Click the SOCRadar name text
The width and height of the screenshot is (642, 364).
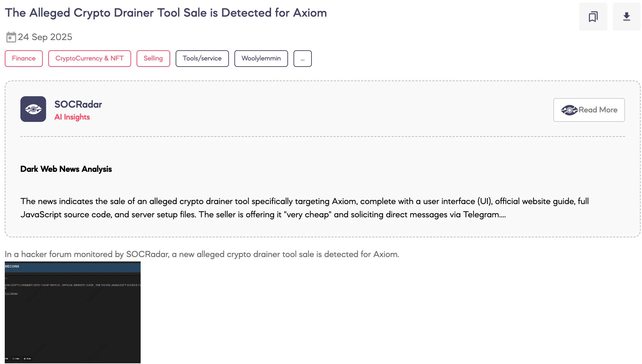pos(78,104)
